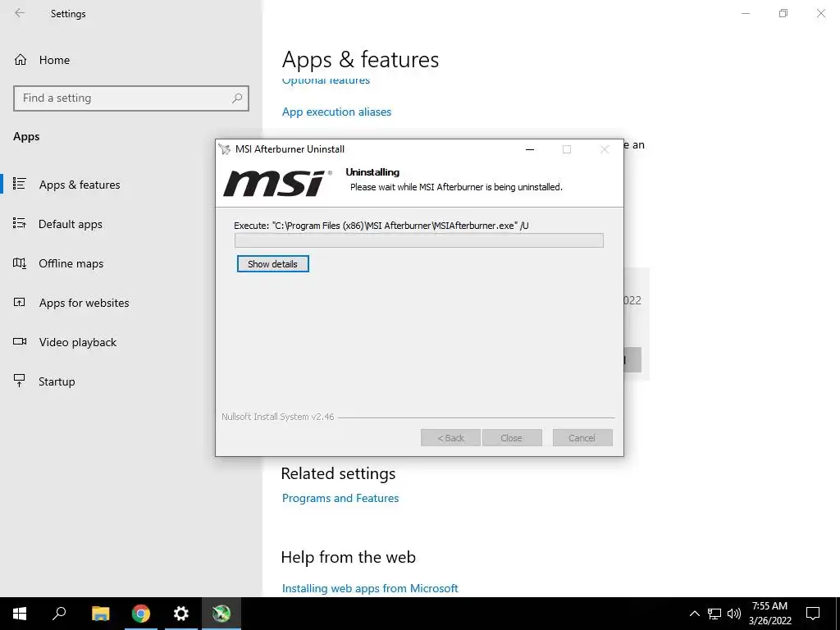The width and height of the screenshot is (840, 630).
Task: Switch to Settings via taskbar gear icon
Action: [x=181, y=614]
